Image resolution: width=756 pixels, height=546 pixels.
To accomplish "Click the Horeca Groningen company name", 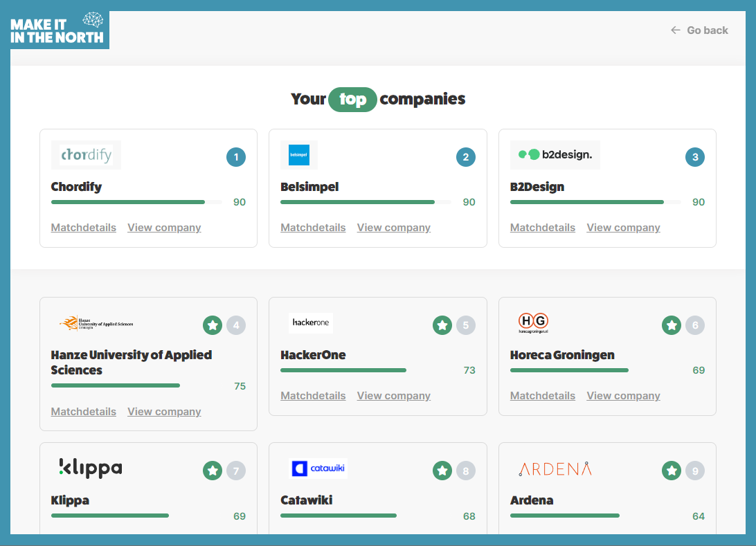I will [x=562, y=355].
